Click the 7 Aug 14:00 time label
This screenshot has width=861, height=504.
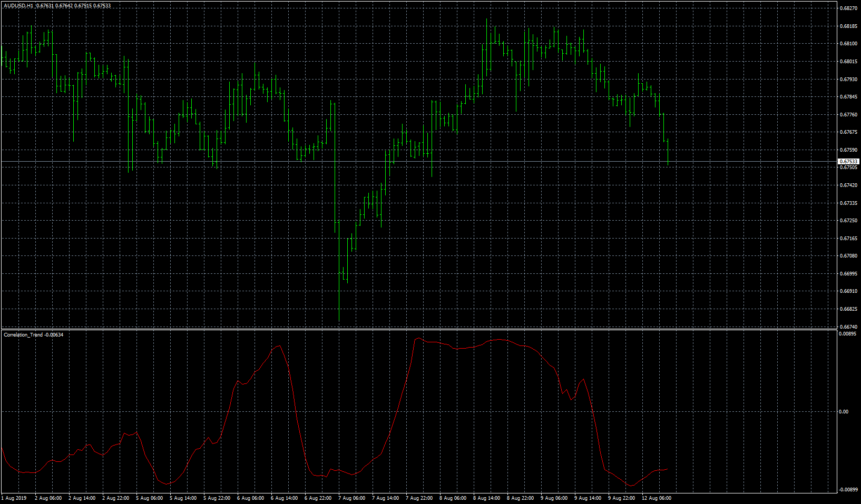click(386, 498)
